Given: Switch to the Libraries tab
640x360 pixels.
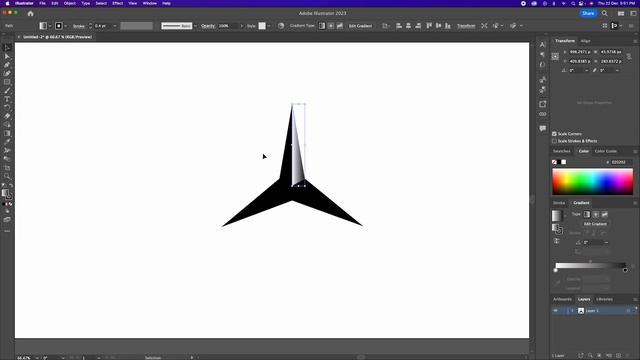Looking at the screenshot, I should tap(604, 299).
